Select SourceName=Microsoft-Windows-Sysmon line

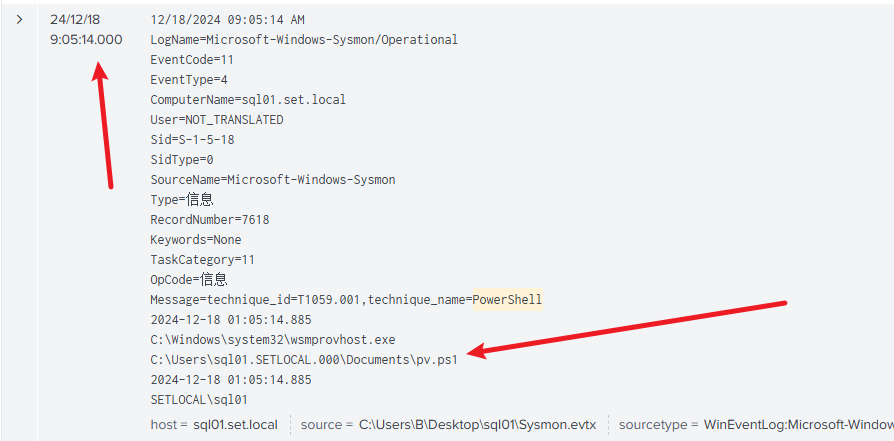[x=273, y=180]
